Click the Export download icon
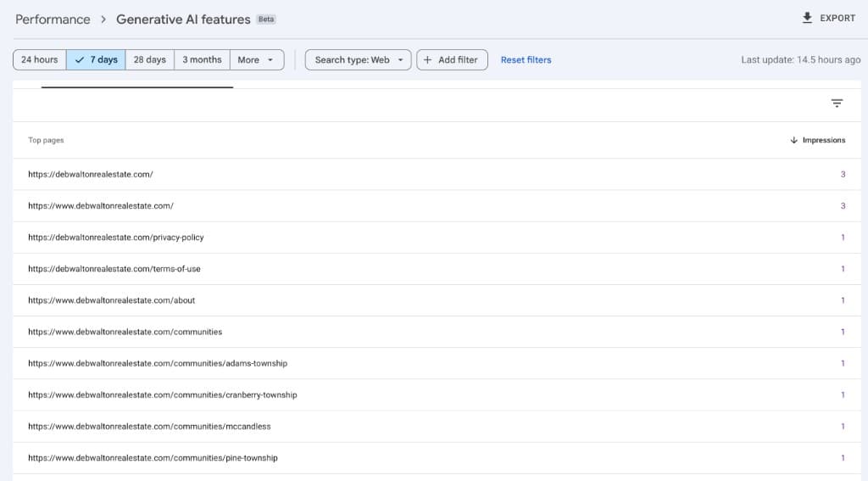The height and width of the screenshot is (481, 868). click(x=807, y=18)
